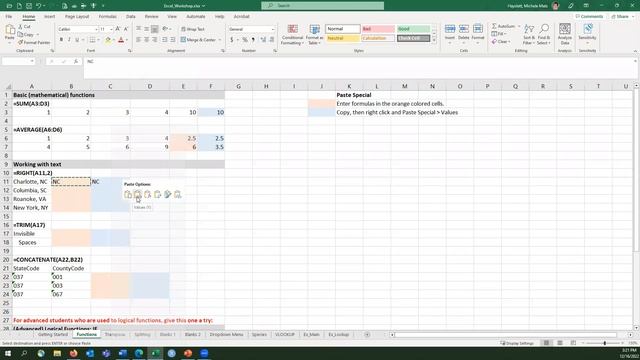This screenshot has height=360, width=640.
Task: Toggle Wrap Text
Action: tap(193, 29)
